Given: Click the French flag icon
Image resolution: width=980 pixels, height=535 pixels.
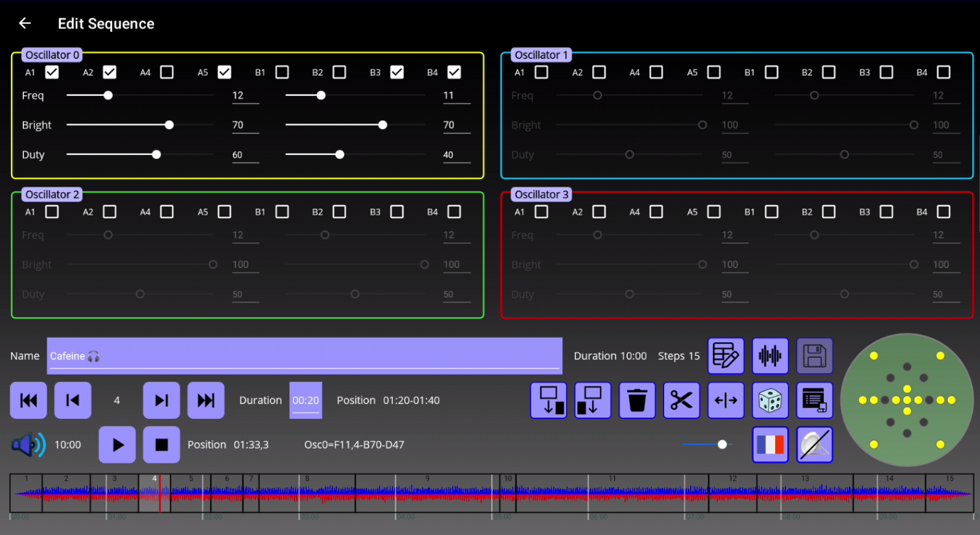Looking at the screenshot, I should click(x=770, y=445).
